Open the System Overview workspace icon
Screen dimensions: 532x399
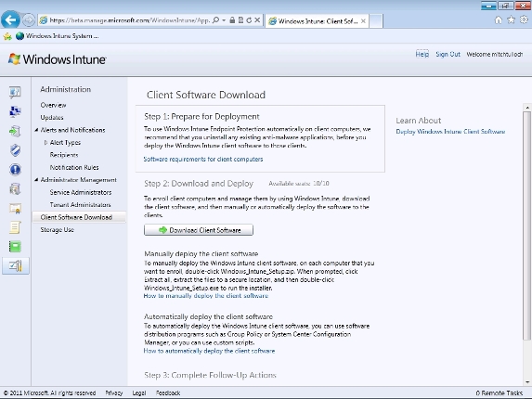(15, 92)
